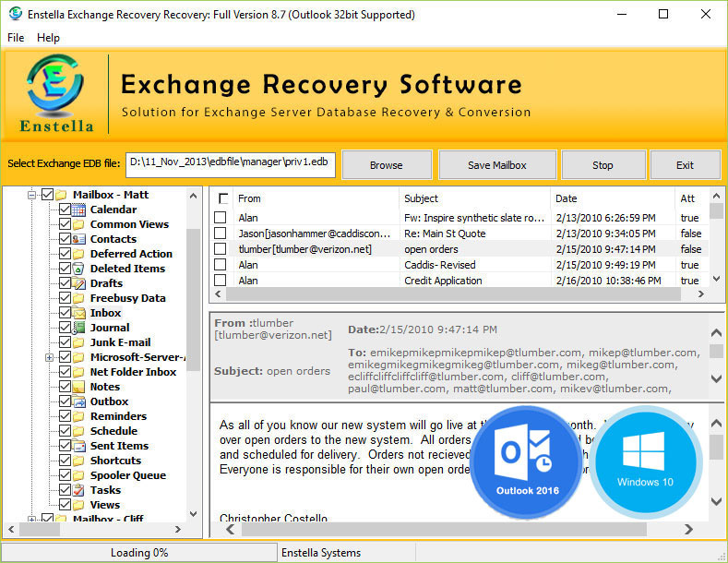
Task: Click the Exchange EDB file path field
Action: click(230, 164)
